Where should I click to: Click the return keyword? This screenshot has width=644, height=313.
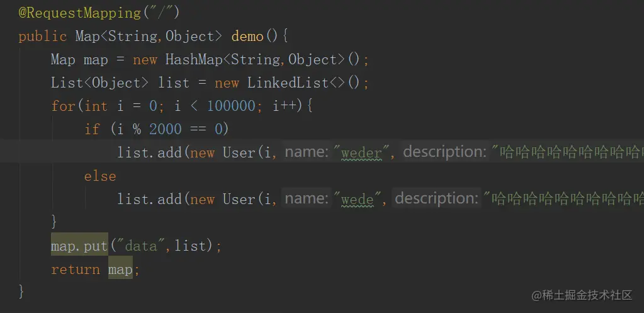76,270
